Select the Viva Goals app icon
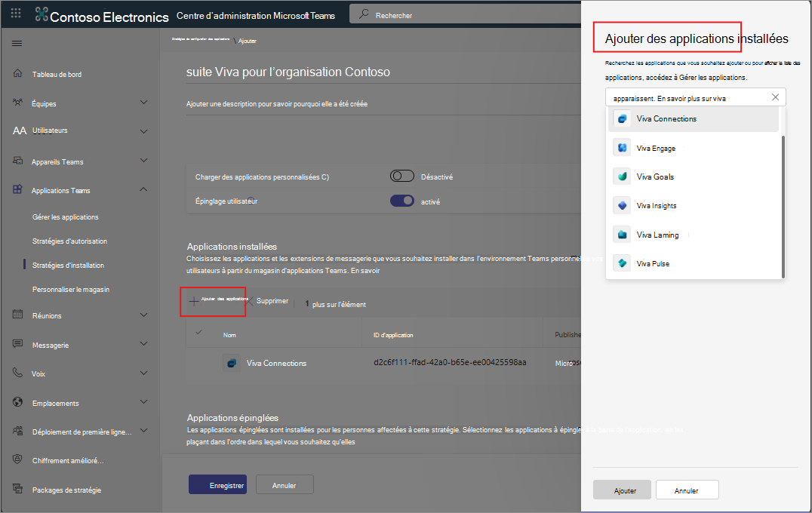The height and width of the screenshot is (513, 812). [x=622, y=177]
